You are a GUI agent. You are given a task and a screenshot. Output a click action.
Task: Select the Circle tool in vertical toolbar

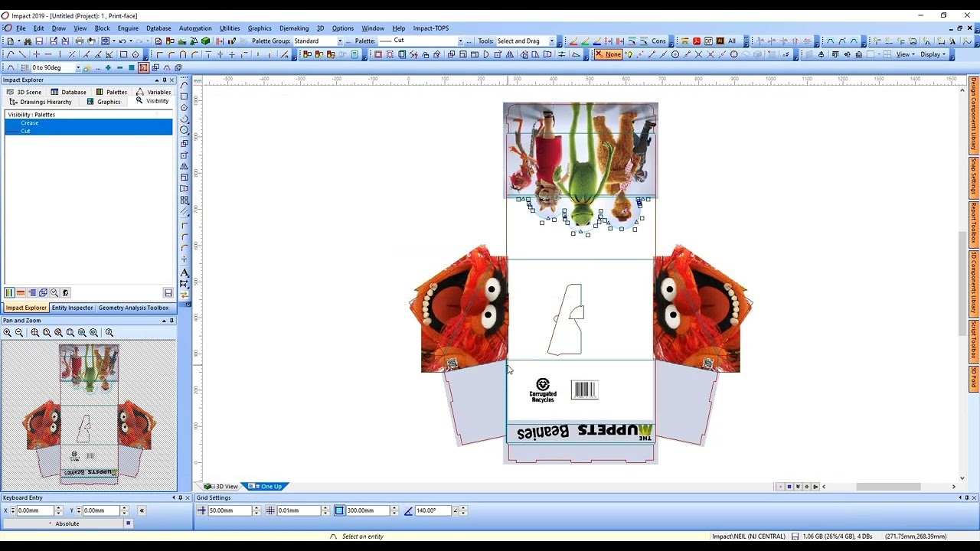185,129
